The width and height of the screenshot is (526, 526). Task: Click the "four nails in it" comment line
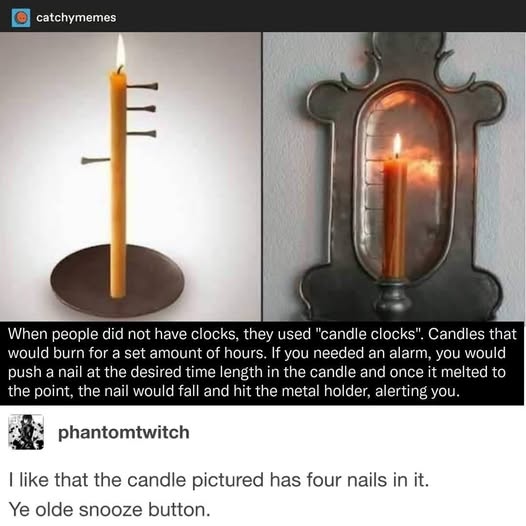pyautogui.click(x=219, y=480)
